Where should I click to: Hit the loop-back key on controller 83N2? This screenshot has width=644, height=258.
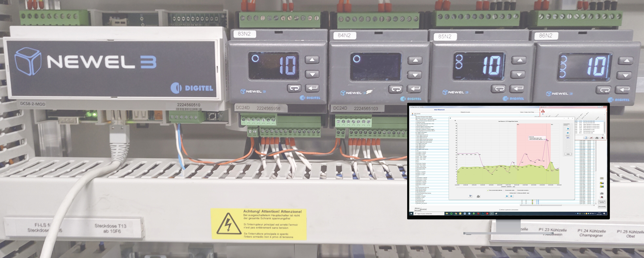tap(294, 88)
